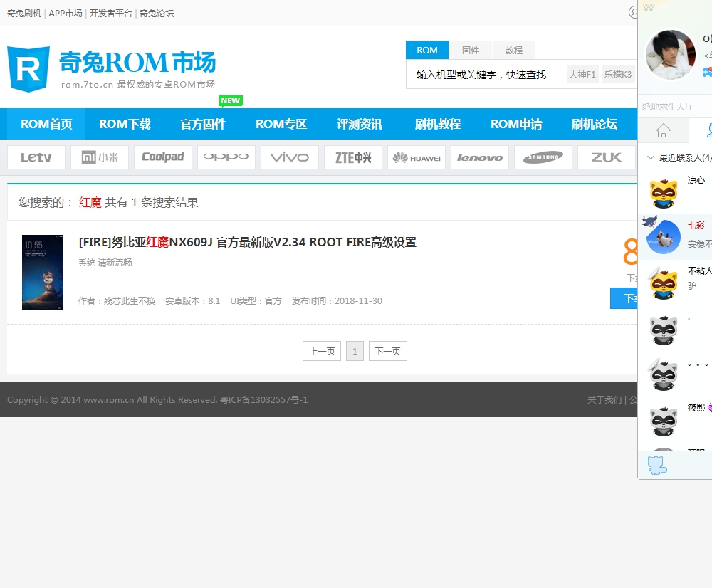The width and height of the screenshot is (712, 588).
Task: Click the 奇兔ROM市场 shield logo
Action: [28, 69]
